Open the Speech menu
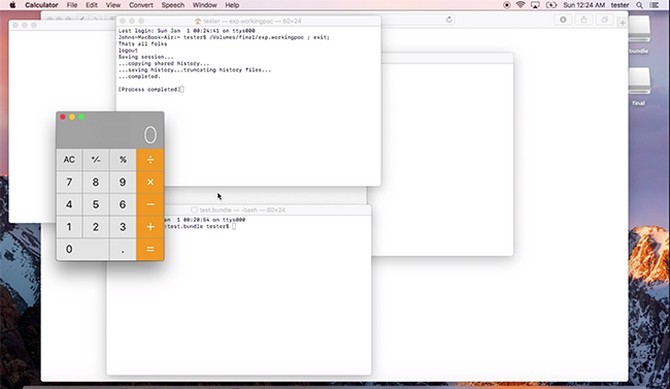Screen dimensions: 670x389 pos(173,5)
